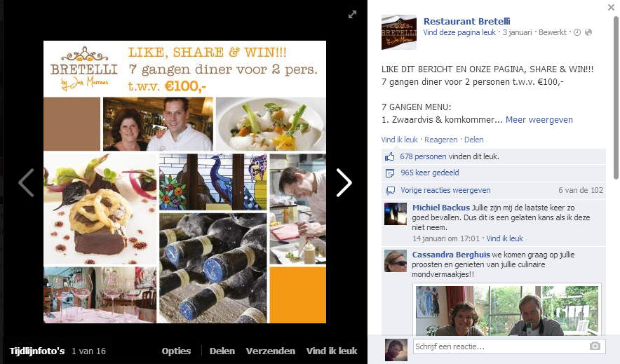The width and height of the screenshot is (620, 364).
Task: Click the public globe audience icon
Action: (x=588, y=32)
